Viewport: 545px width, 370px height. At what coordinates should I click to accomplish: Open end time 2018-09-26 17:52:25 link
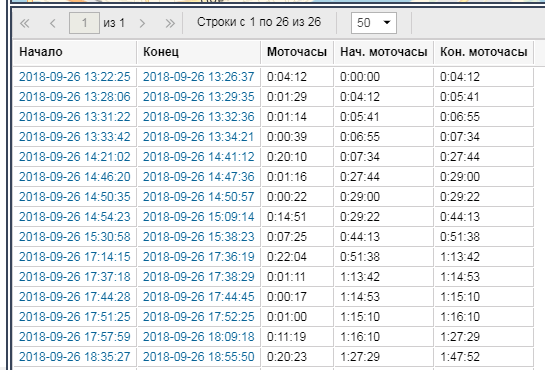pyautogui.click(x=198, y=317)
